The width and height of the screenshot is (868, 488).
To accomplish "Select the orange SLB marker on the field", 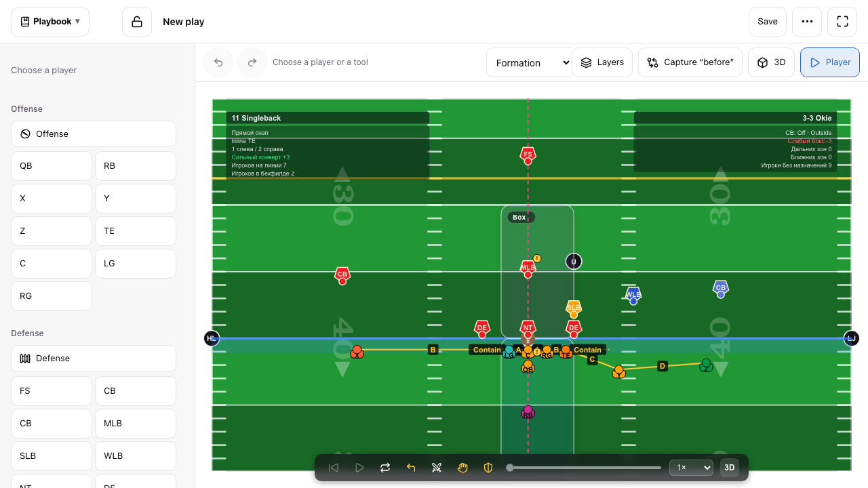I will (574, 308).
